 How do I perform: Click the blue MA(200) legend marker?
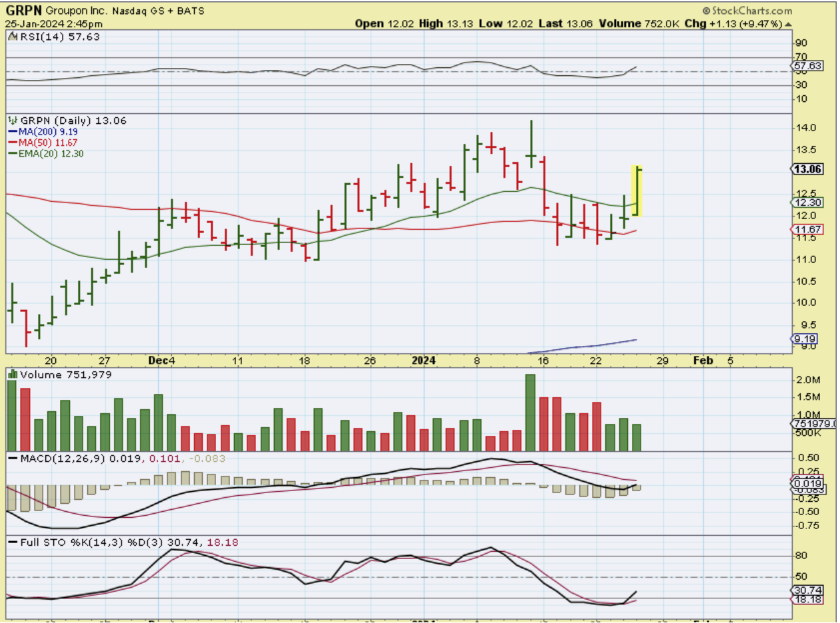pyautogui.click(x=11, y=132)
